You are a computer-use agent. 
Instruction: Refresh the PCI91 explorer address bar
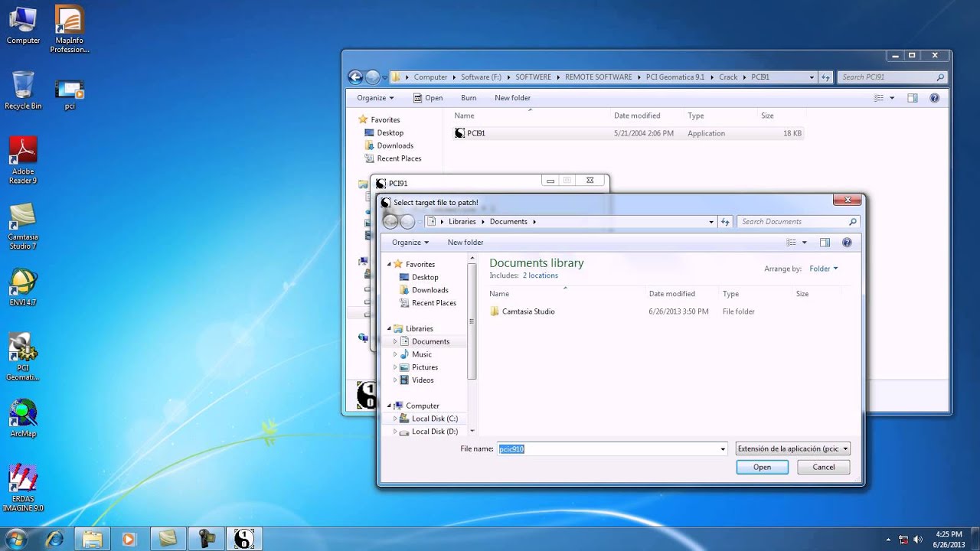click(825, 77)
